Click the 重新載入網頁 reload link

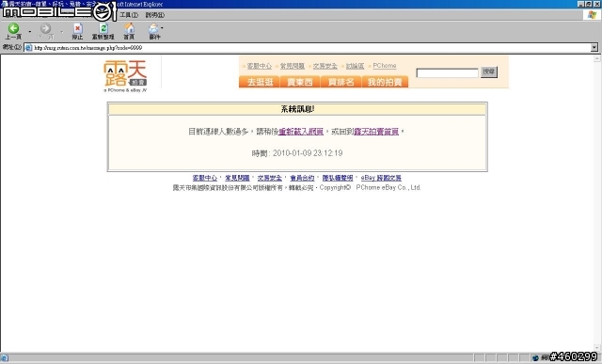pyautogui.click(x=301, y=132)
